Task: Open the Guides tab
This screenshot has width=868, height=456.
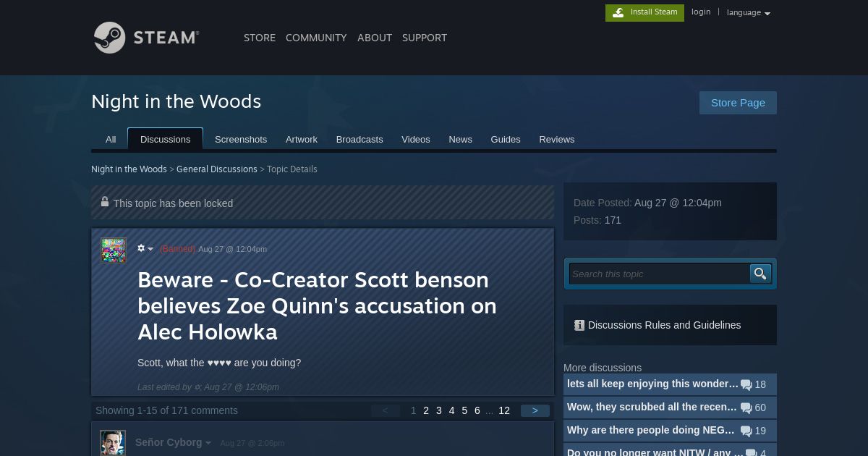Action: point(506,140)
